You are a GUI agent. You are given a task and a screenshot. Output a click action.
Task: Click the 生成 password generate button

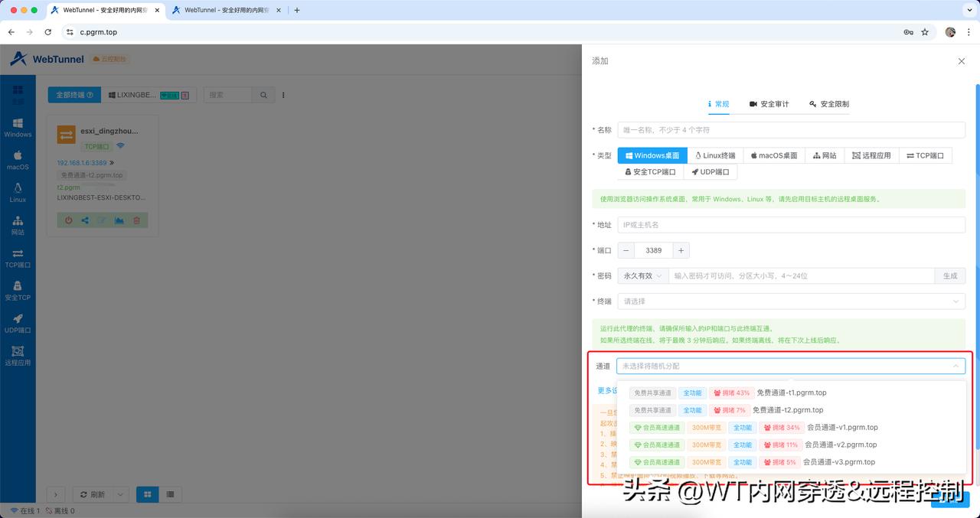click(x=949, y=275)
